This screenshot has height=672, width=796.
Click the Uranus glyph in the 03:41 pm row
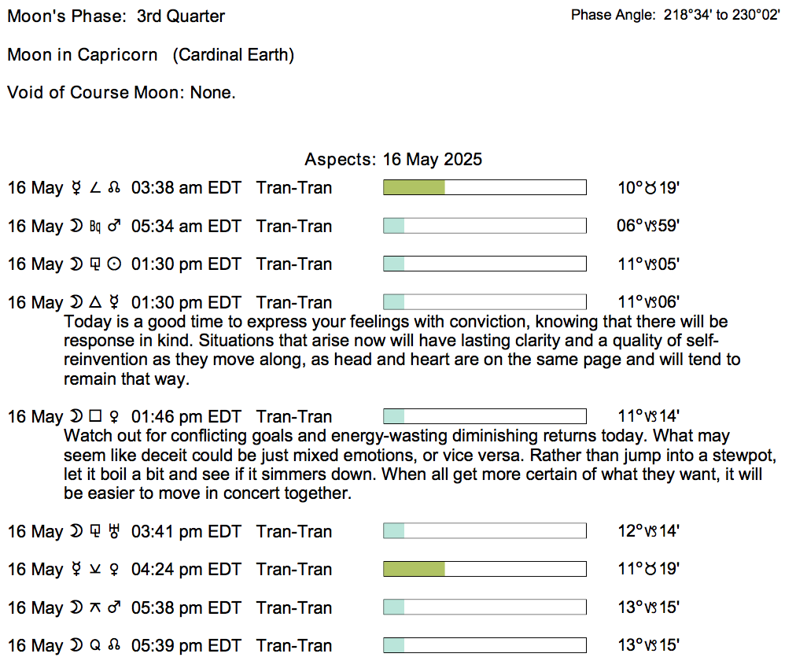114,532
